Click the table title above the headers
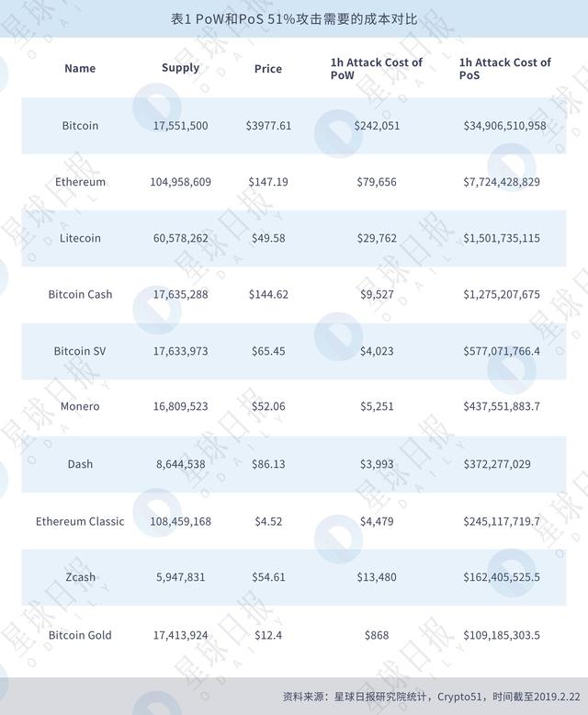Image resolution: width=588 pixels, height=715 pixels. pos(294,19)
